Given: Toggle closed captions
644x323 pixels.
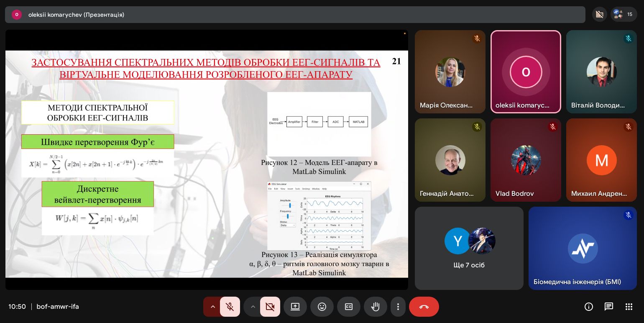Looking at the screenshot, I should click(349, 307).
